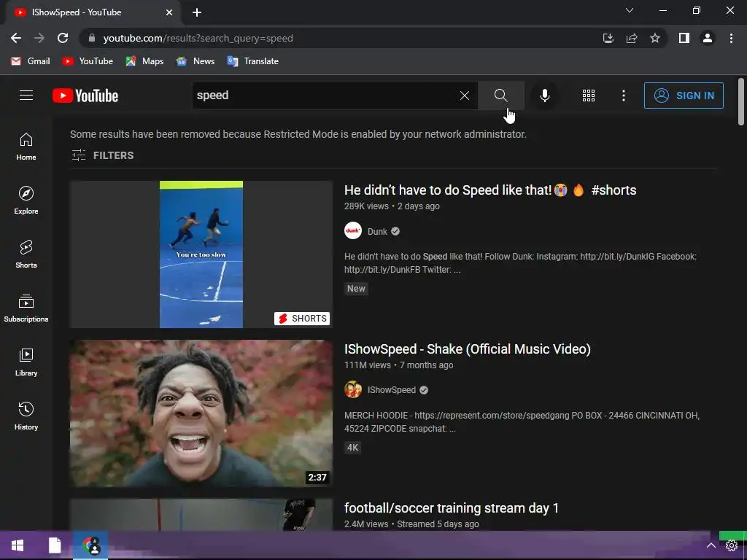Open the Dunk channel name link
747x560 pixels.
click(377, 231)
